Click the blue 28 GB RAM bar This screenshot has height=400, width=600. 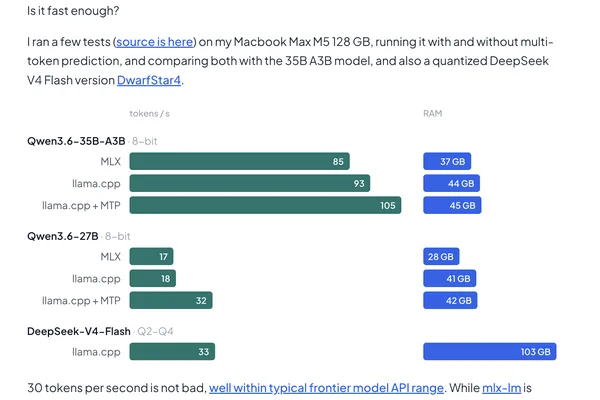coord(441,256)
